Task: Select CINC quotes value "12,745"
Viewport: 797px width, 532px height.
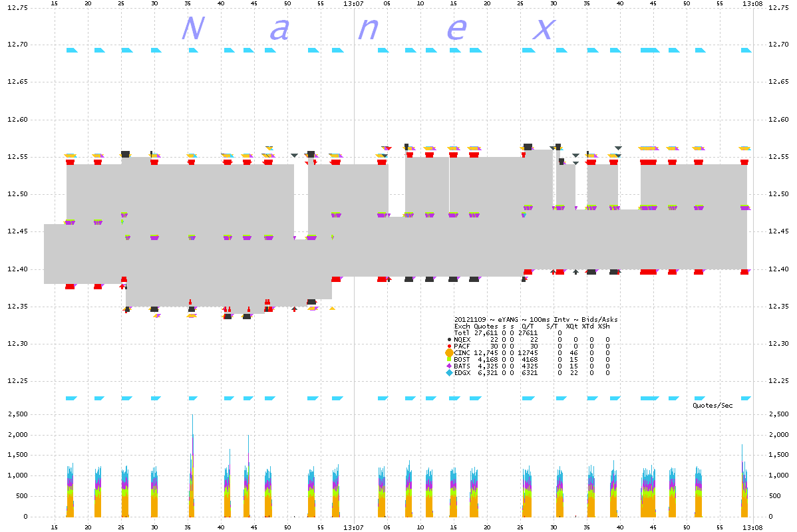Action: [x=486, y=352]
